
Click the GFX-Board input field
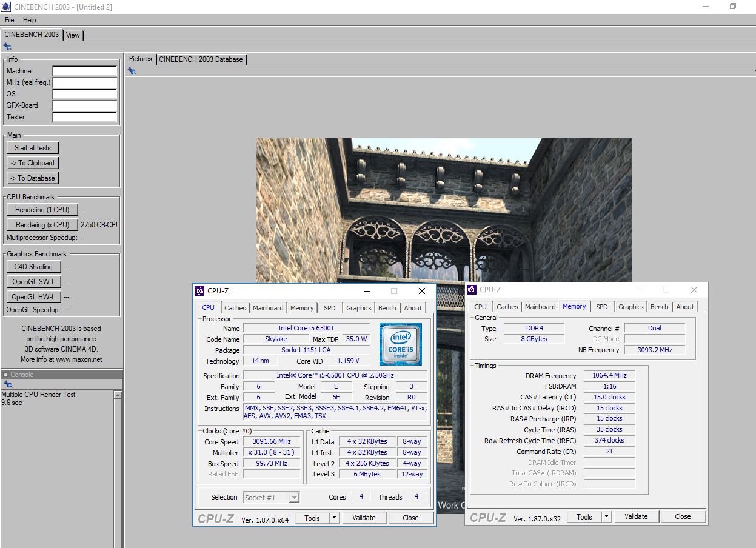point(84,105)
